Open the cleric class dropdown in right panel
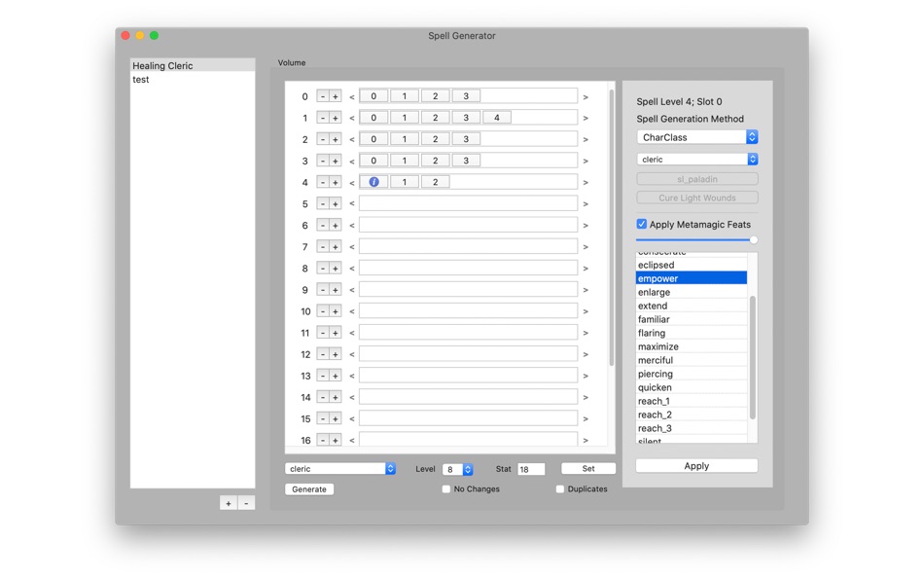This screenshot has height=578, width=924. click(697, 160)
